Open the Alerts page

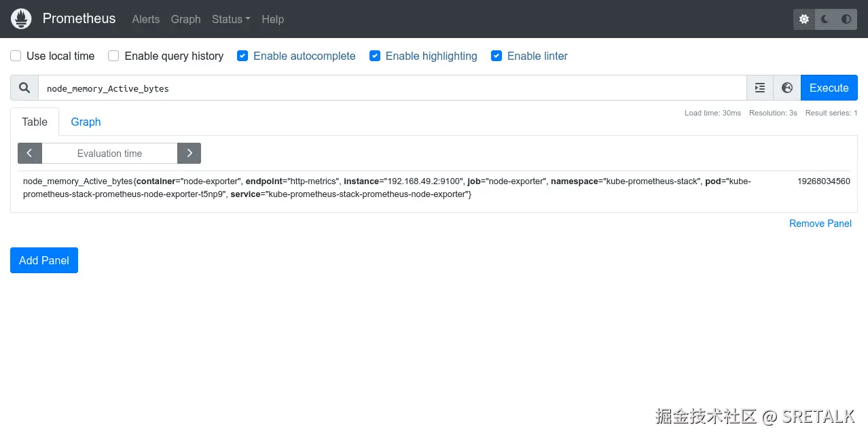146,19
